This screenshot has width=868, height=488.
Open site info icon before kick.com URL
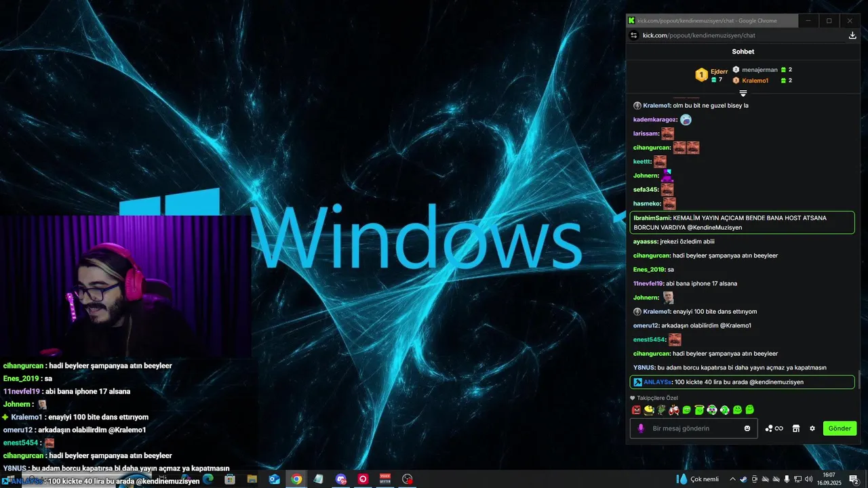(634, 35)
